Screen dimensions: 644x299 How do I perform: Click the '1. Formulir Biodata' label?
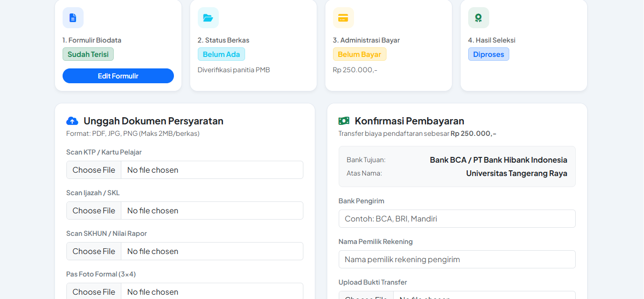tap(92, 40)
